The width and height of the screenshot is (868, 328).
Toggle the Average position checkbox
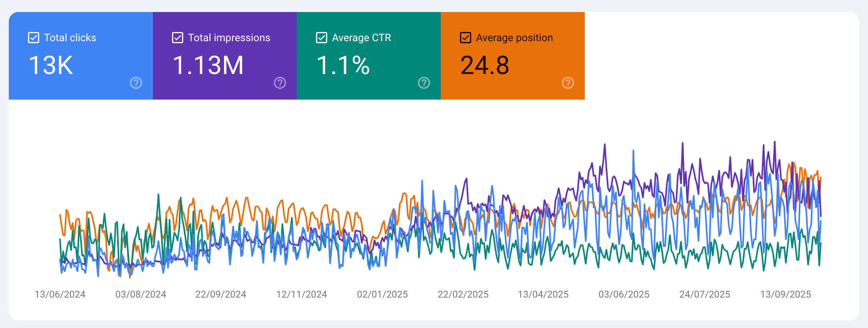[466, 38]
